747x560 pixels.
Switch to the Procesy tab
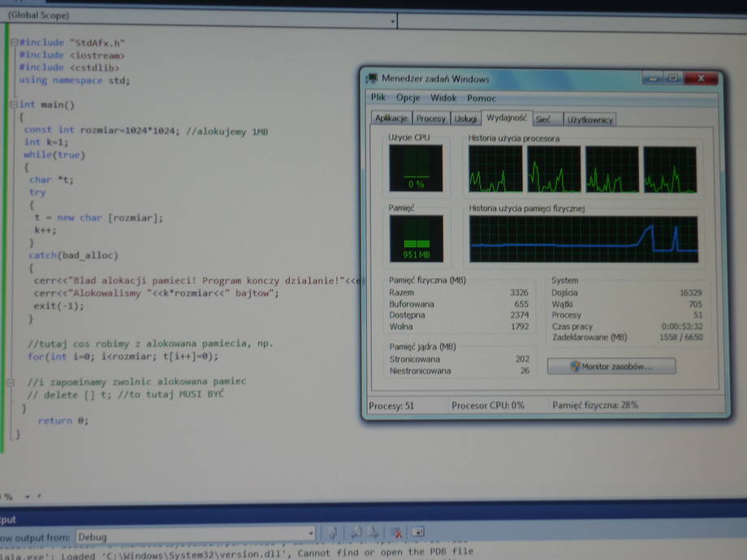click(x=430, y=118)
